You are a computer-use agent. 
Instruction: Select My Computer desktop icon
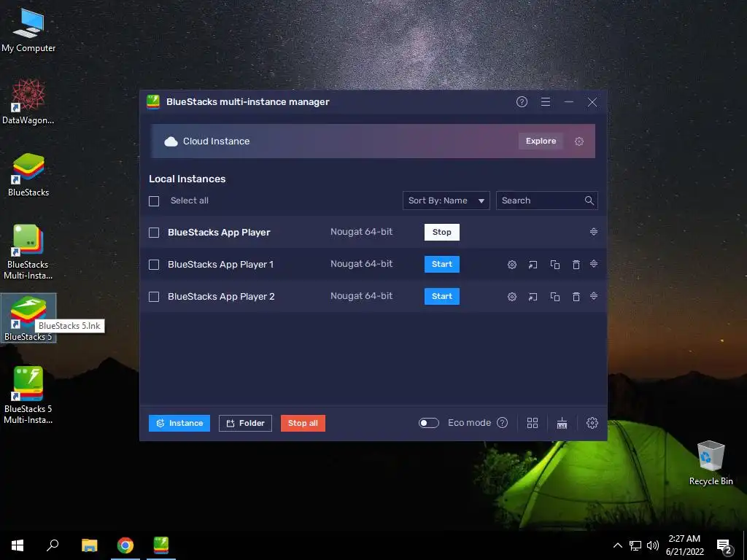(28, 31)
